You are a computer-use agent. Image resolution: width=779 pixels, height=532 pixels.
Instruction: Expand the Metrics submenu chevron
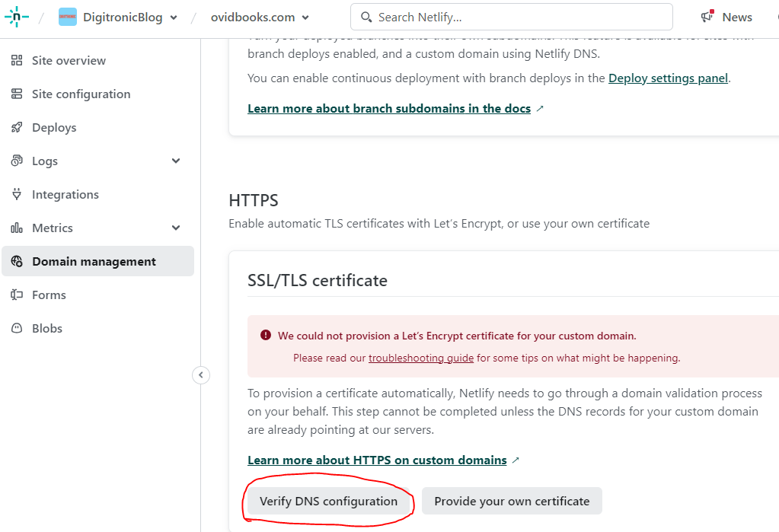tap(176, 228)
